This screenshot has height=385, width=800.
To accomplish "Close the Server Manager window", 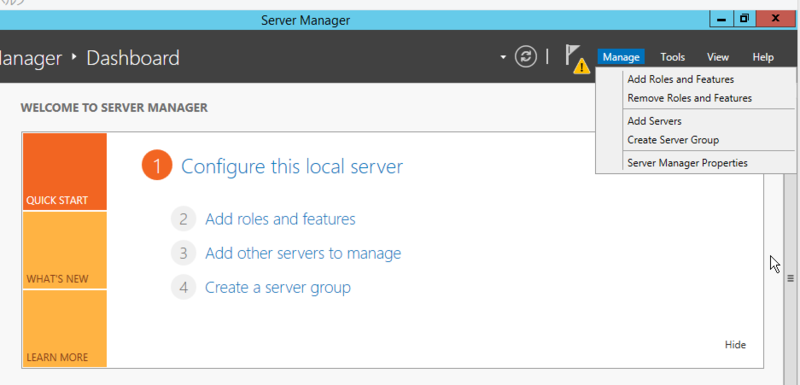I will coord(776,19).
